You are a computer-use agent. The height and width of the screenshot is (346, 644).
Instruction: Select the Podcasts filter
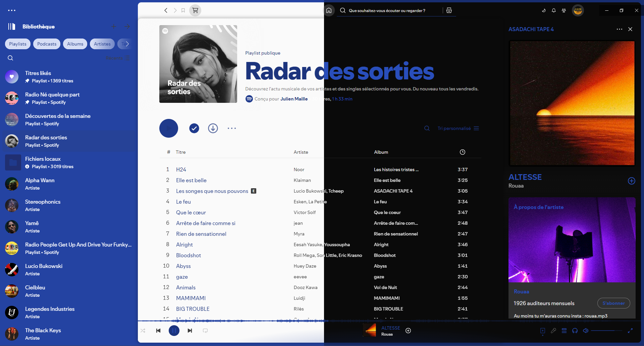pos(47,44)
